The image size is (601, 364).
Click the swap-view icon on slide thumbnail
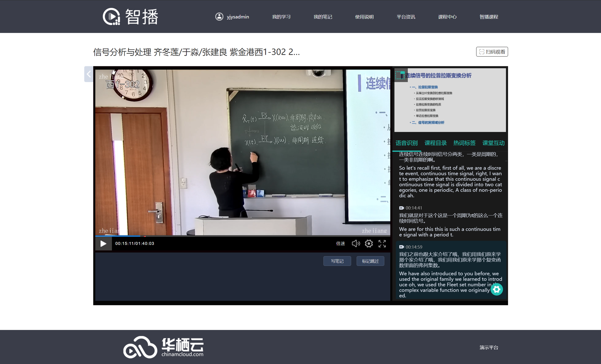[400, 75]
